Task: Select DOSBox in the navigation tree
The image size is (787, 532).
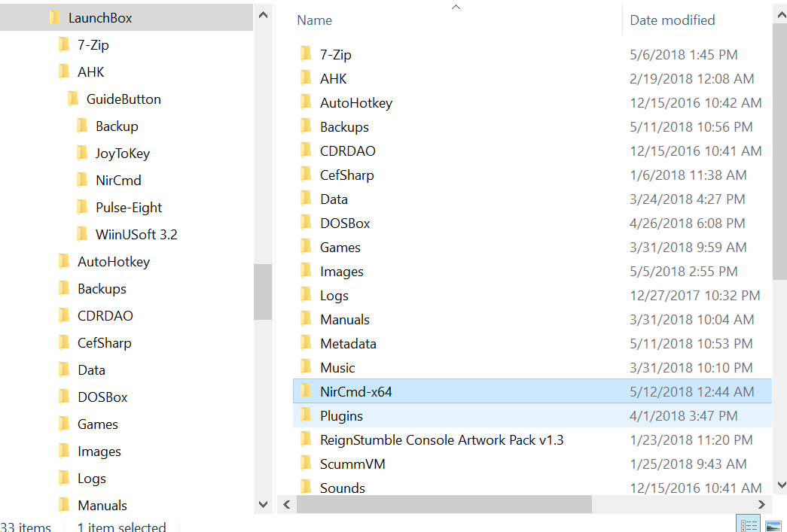Action: (x=102, y=397)
